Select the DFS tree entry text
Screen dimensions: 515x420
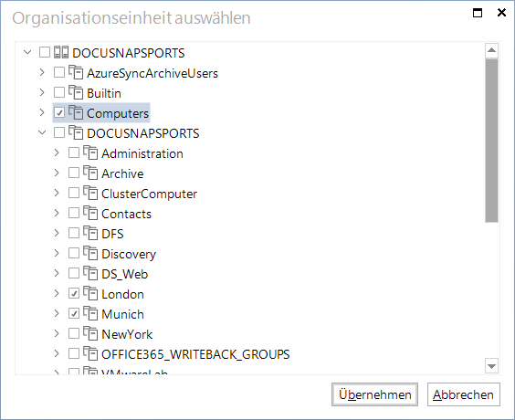pyautogui.click(x=112, y=234)
